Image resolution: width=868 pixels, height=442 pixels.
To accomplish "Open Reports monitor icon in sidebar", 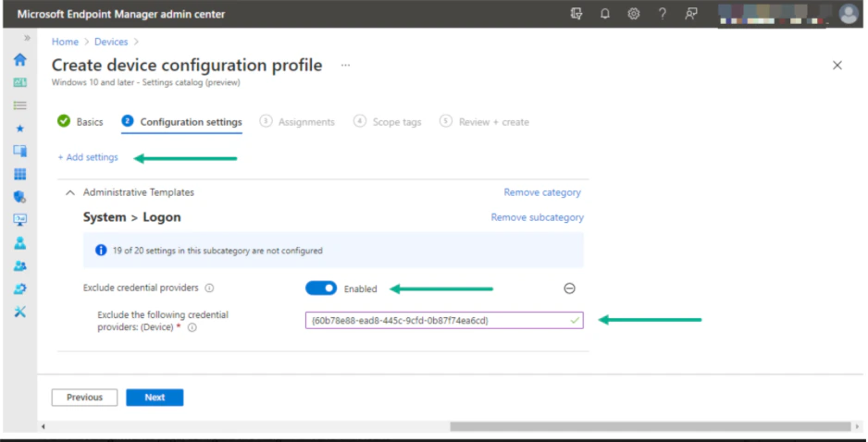I will [x=20, y=220].
